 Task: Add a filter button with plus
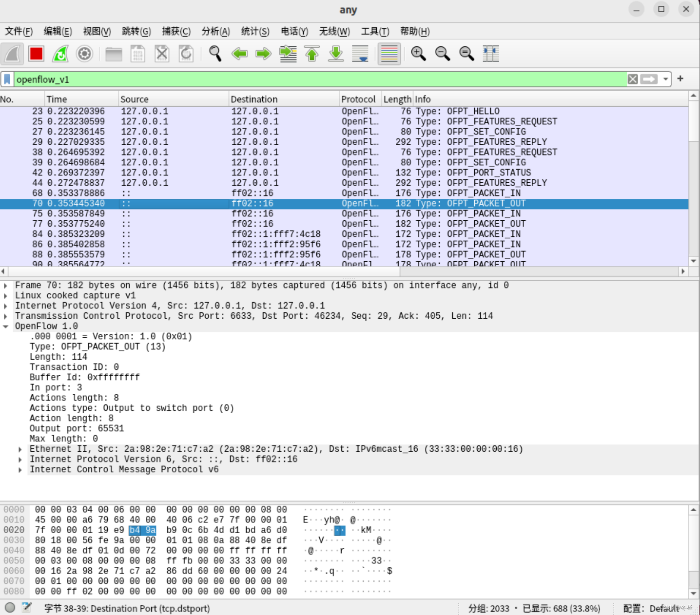click(681, 78)
